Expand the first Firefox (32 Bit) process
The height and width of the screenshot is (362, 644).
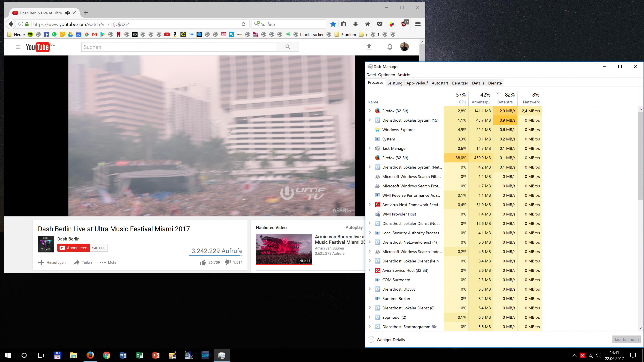pos(370,111)
